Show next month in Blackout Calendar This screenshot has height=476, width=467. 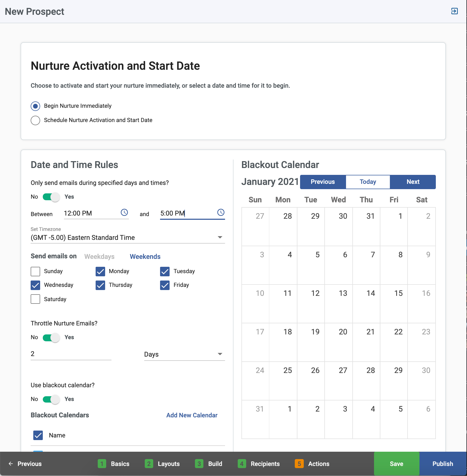[413, 182]
